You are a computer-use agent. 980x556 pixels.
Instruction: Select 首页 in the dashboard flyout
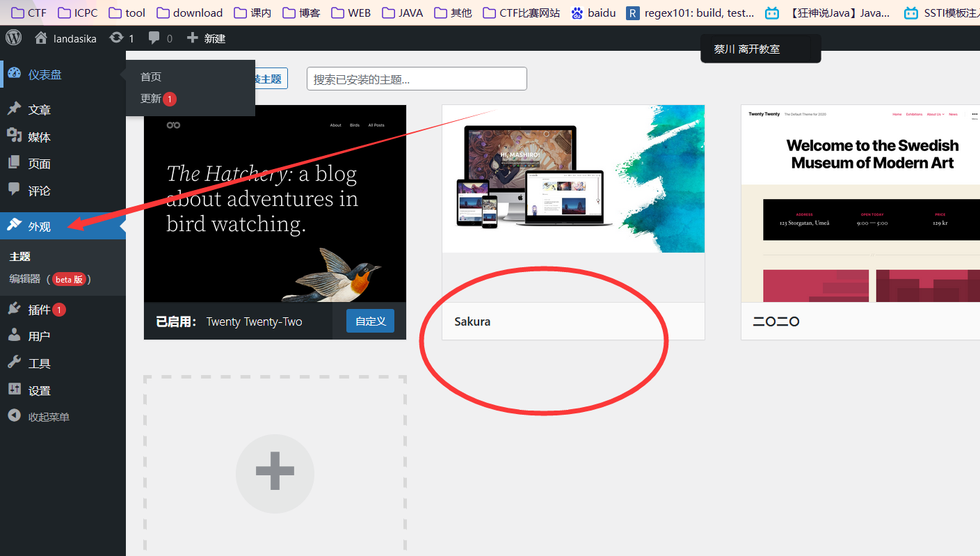151,77
